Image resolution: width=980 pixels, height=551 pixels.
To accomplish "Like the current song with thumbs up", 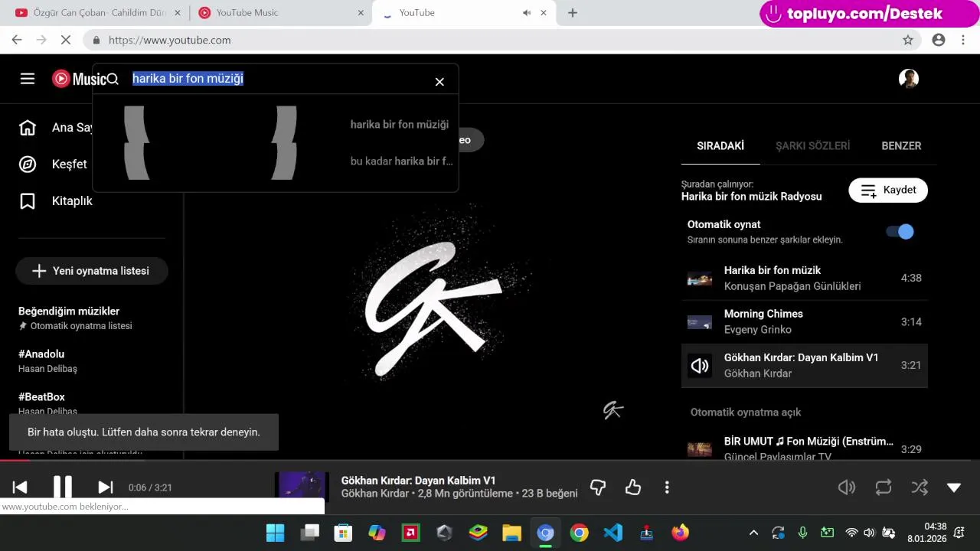I will click(x=633, y=487).
